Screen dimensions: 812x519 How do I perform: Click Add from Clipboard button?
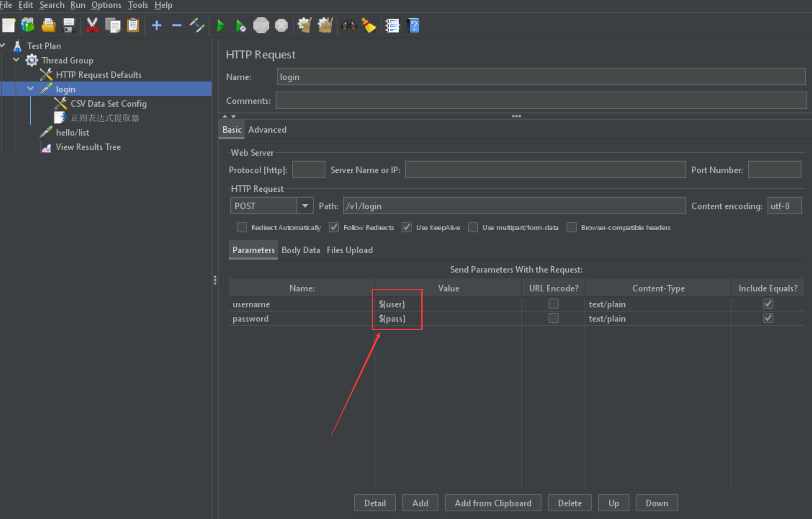(493, 503)
